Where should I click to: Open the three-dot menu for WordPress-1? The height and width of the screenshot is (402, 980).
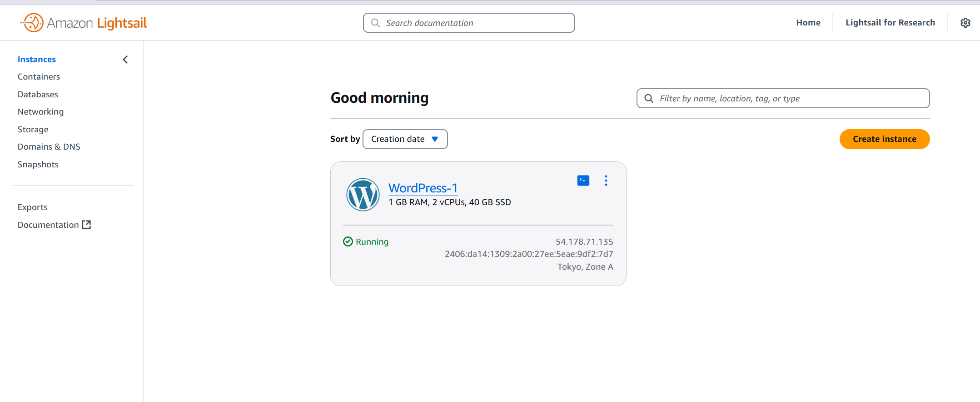click(606, 181)
